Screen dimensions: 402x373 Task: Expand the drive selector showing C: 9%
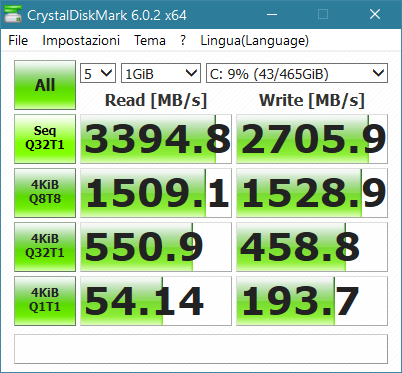point(297,73)
